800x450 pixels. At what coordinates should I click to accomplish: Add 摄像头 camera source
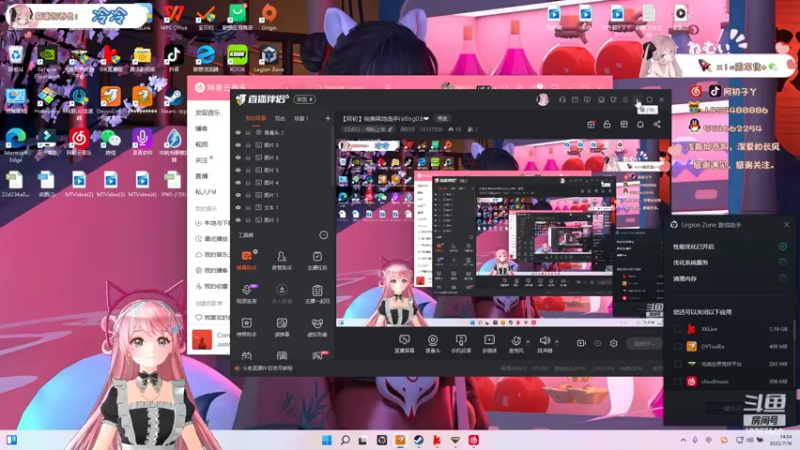pyautogui.click(x=433, y=344)
